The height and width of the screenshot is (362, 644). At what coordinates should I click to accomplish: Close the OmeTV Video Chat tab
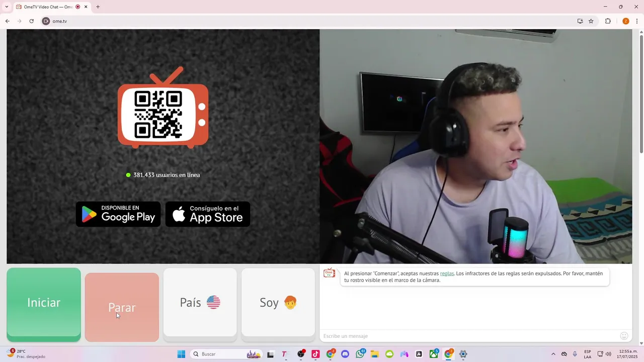pyautogui.click(x=86, y=7)
